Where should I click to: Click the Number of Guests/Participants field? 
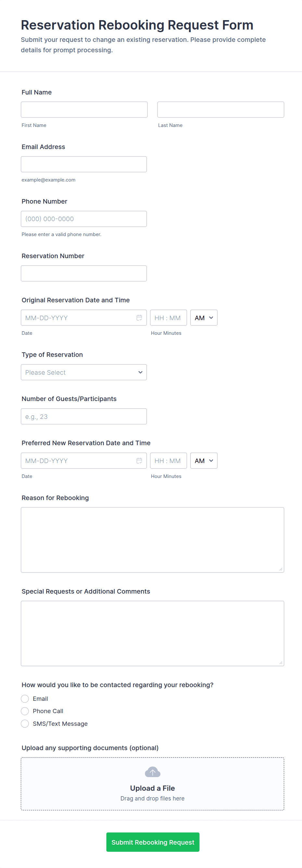pyautogui.click(x=83, y=417)
